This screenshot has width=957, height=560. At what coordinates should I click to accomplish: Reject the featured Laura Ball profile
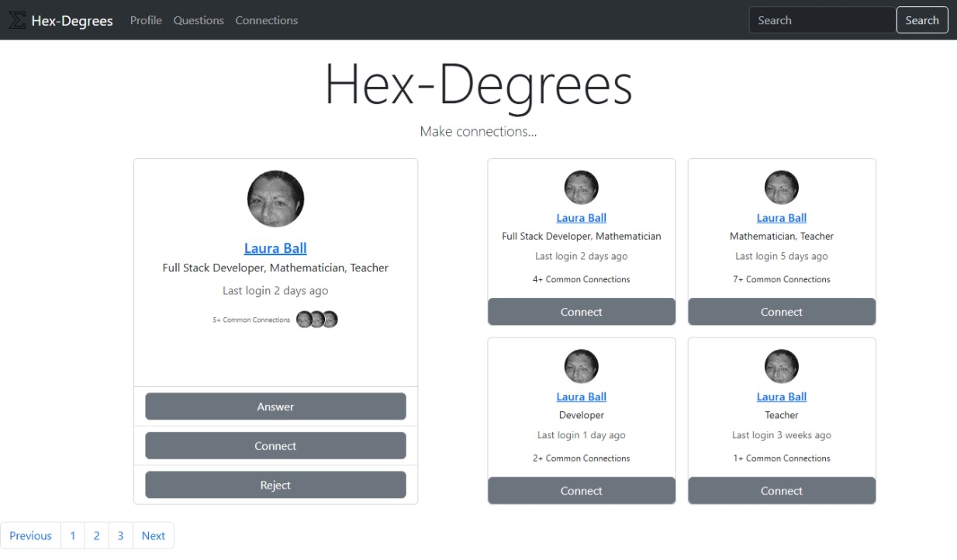275,484
